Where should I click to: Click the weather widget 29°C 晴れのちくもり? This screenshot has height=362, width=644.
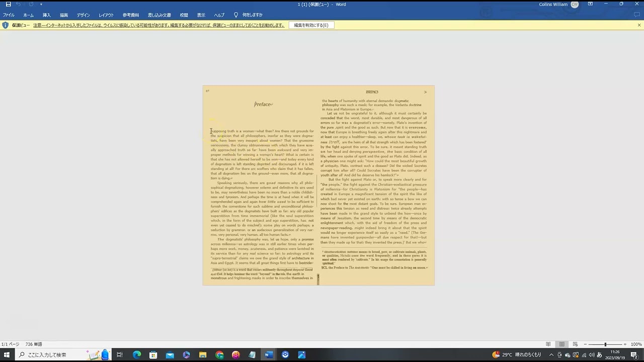pyautogui.click(x=517, y=355)
